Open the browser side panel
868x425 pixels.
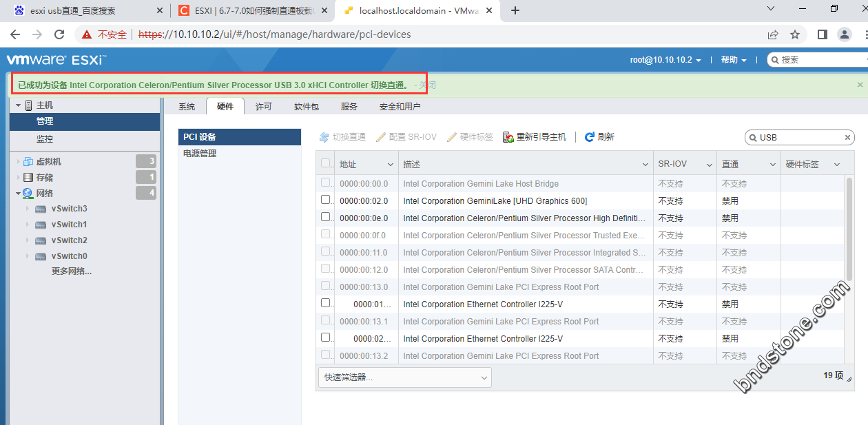[x=822, y=34]
